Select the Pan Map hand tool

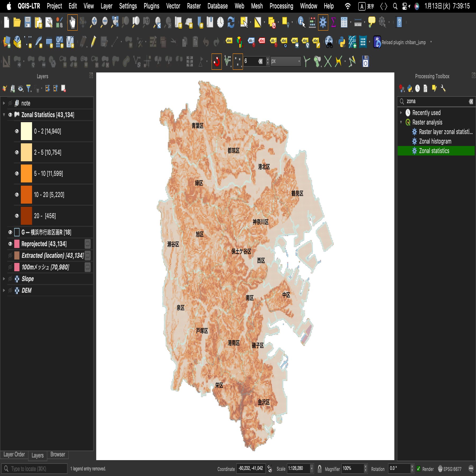pyautogui.click(x=72, y=22)
